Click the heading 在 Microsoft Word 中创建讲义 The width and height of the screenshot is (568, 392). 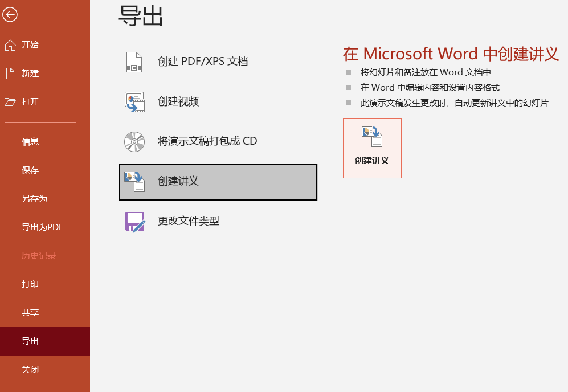(x=451, y=54)
